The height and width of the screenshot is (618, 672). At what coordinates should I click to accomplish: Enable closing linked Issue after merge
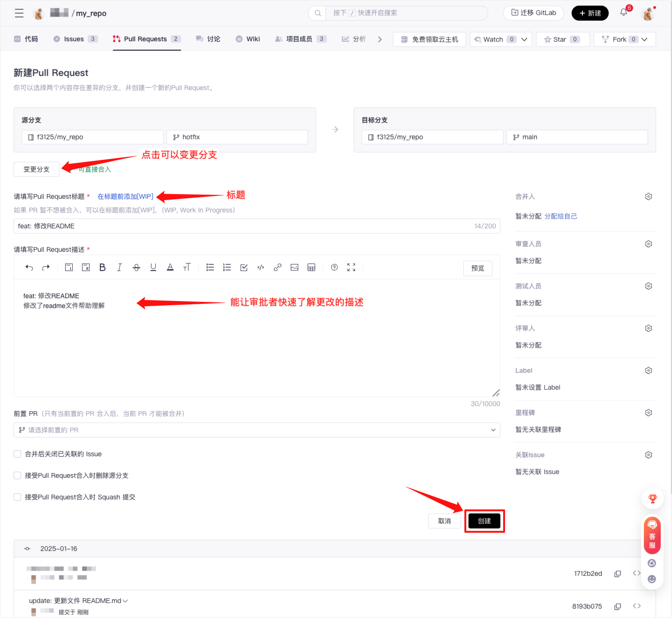coord(17,454)
